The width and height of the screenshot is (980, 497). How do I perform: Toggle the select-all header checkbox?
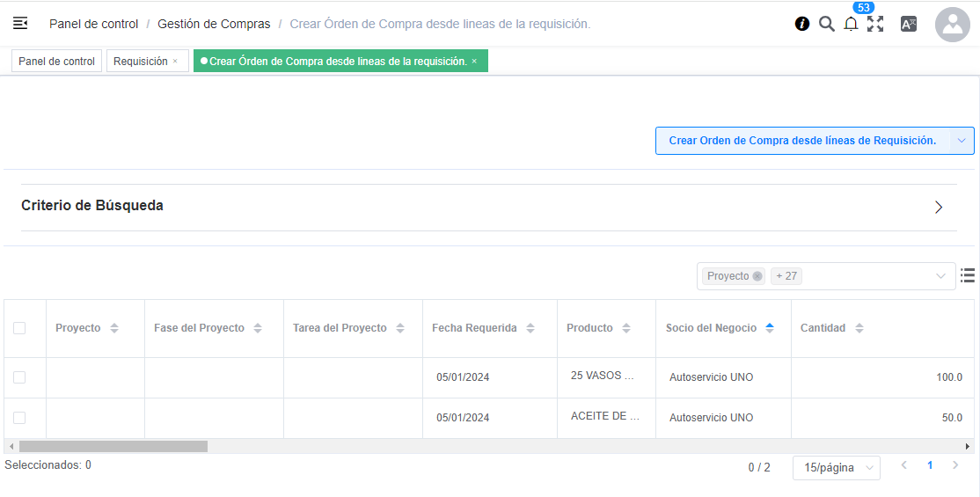[19, 328]
